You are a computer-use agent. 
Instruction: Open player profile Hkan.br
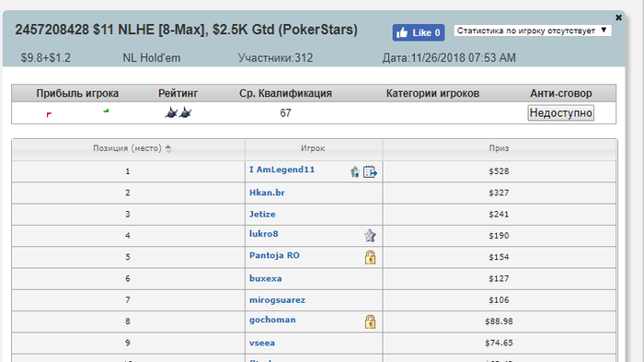click(267, 193)
